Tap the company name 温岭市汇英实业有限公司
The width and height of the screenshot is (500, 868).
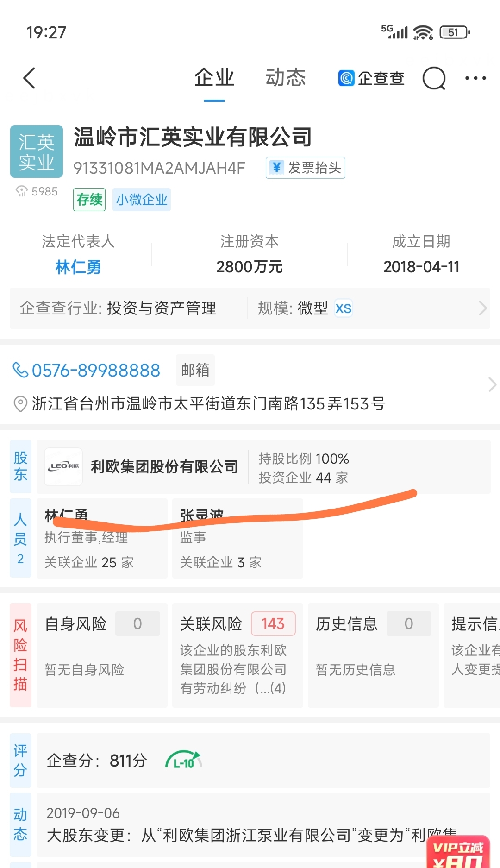(193, 137)
